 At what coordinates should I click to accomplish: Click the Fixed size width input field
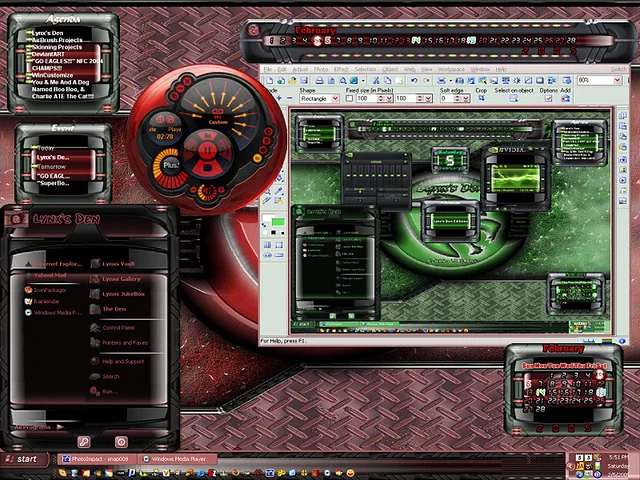(366, 98)
